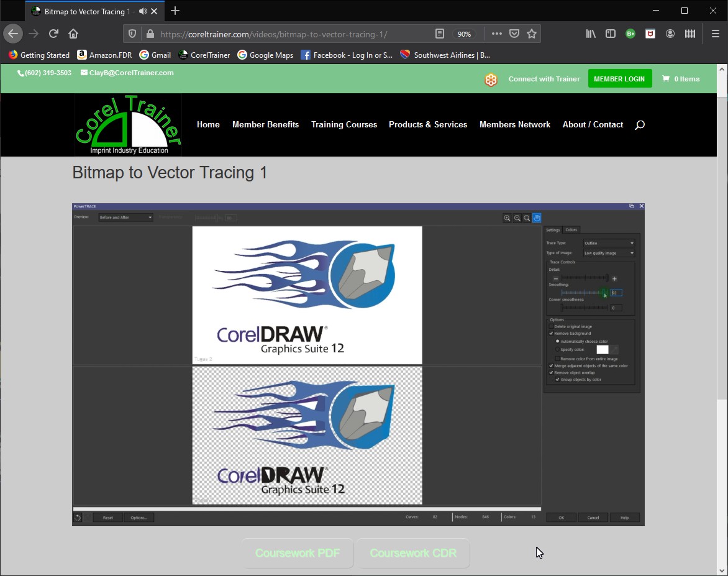Check Remove color from entire image

click(x=558, y=359)
